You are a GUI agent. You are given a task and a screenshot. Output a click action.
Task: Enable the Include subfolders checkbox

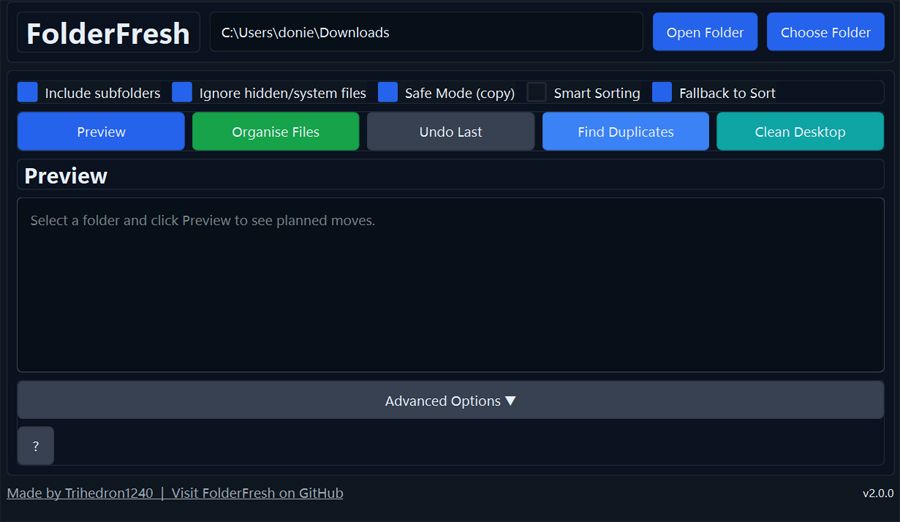(x=28, y=93)
